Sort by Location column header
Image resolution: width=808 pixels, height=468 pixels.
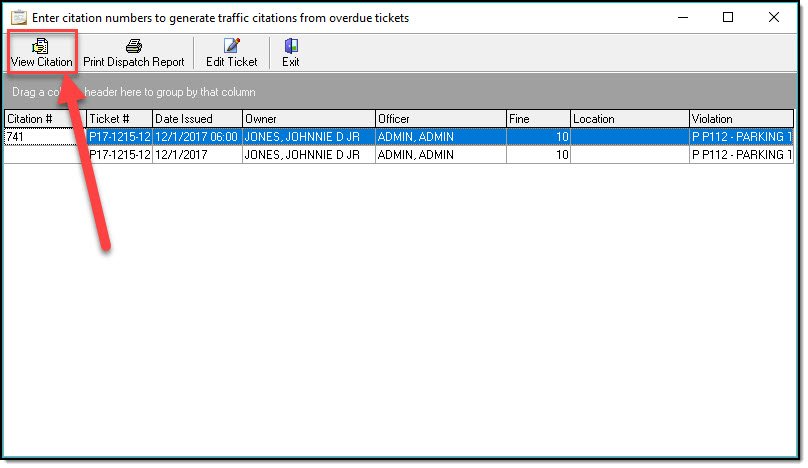tap(629, 119)
